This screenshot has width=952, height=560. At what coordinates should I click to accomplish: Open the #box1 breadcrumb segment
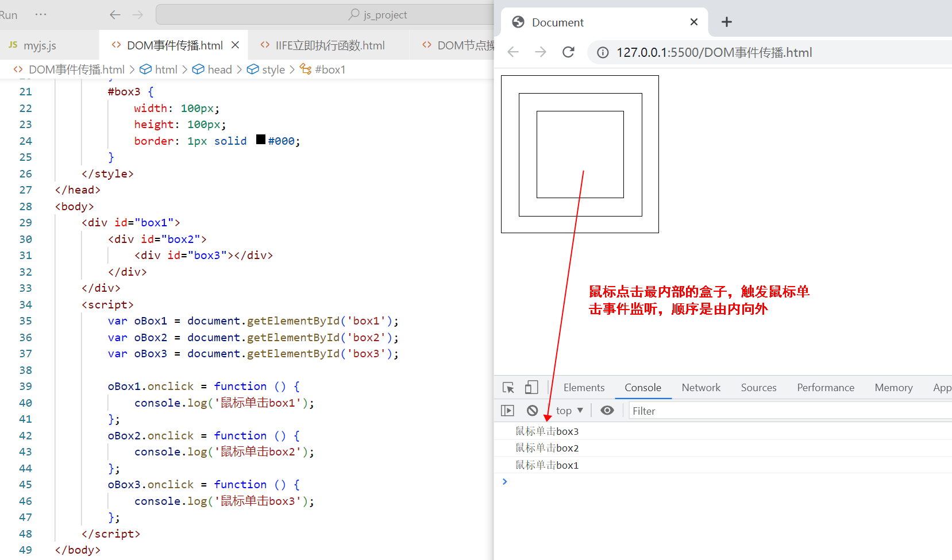(330, 69)
